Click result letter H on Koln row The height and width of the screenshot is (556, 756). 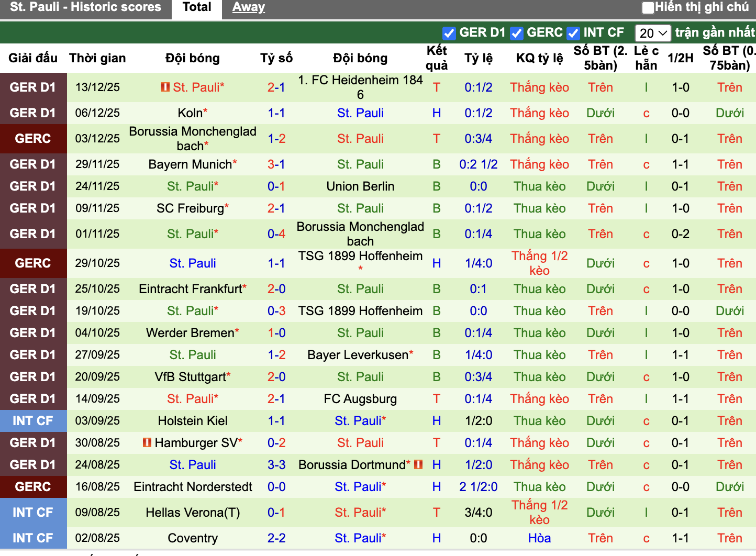tap(437, 113)
